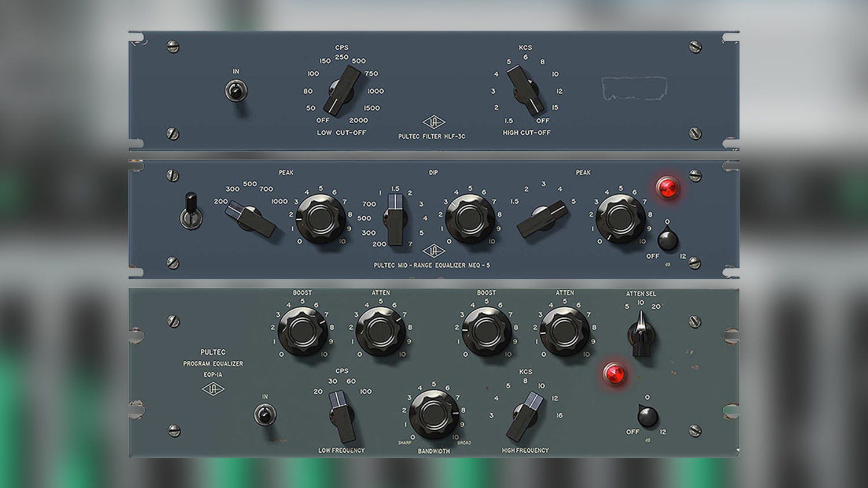
Task: Click the OFF position on Low Cut-Off dial
Action: (323, 120)
